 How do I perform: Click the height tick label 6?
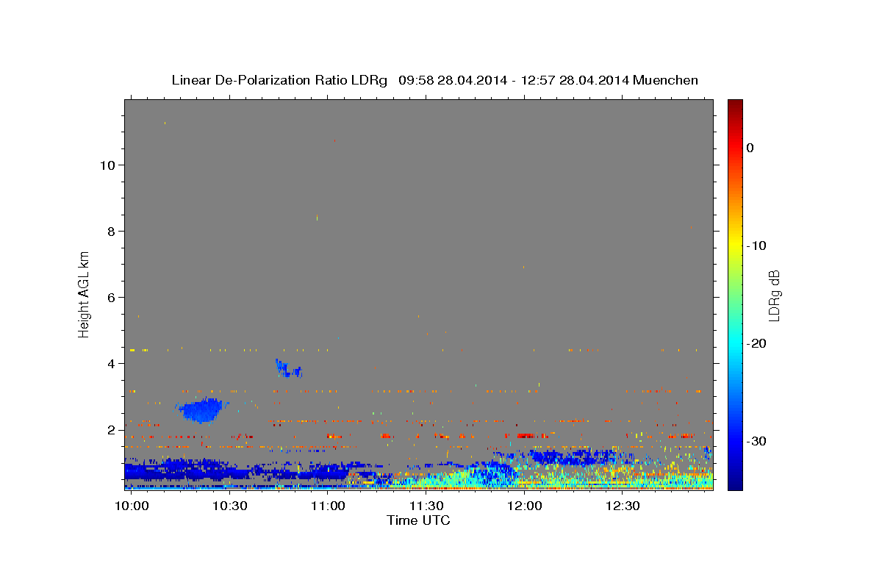pyautogui.click(x=112, y=298)
